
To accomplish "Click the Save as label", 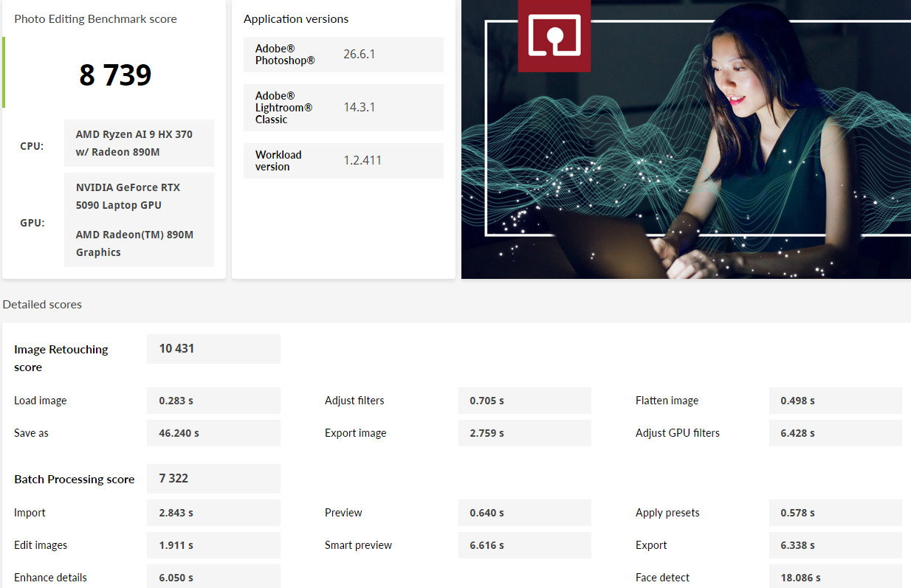I will pyautogui.click(x=31, y=433).
